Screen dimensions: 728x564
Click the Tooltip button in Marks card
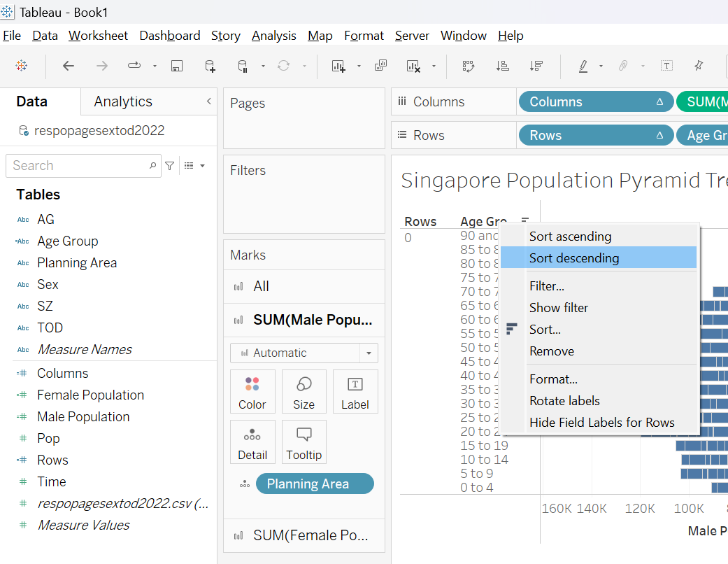tap(304, 442)
